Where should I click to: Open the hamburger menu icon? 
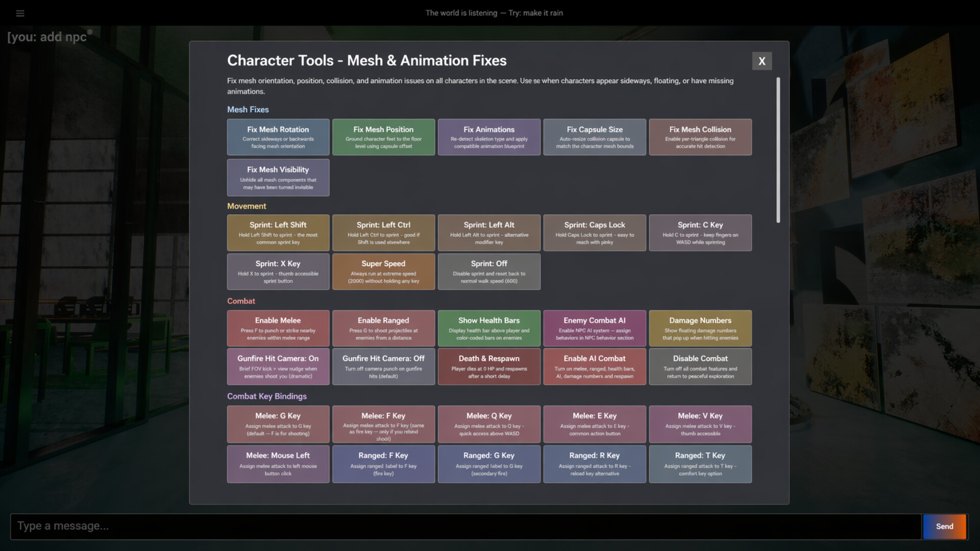click(20, 13)
